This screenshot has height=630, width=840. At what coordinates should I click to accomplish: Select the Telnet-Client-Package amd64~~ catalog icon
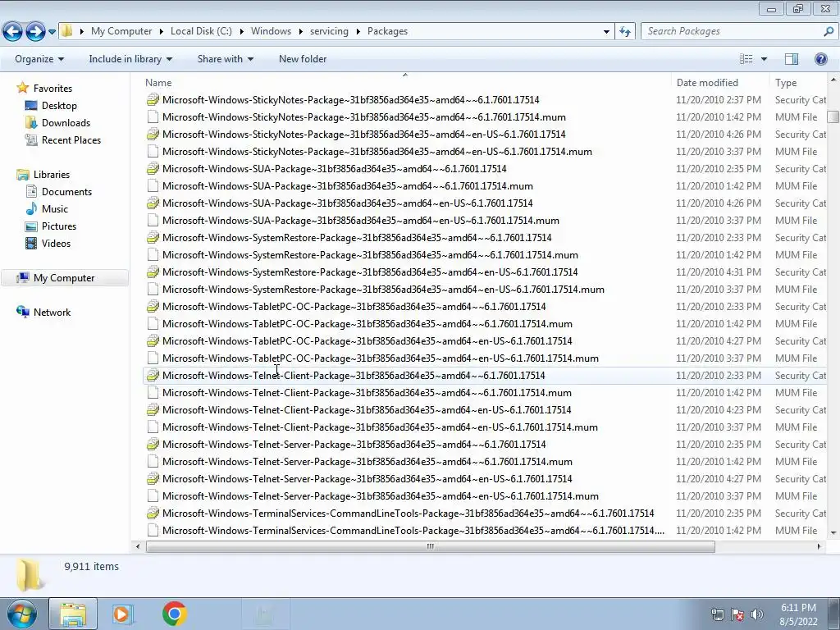(153, 375)
